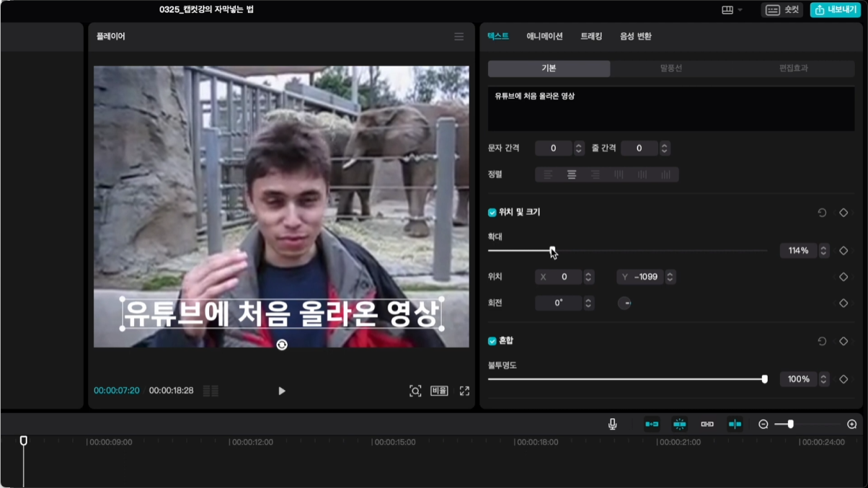
Task: Switch to the 음성 변환 tab
Action: [636, 36]
